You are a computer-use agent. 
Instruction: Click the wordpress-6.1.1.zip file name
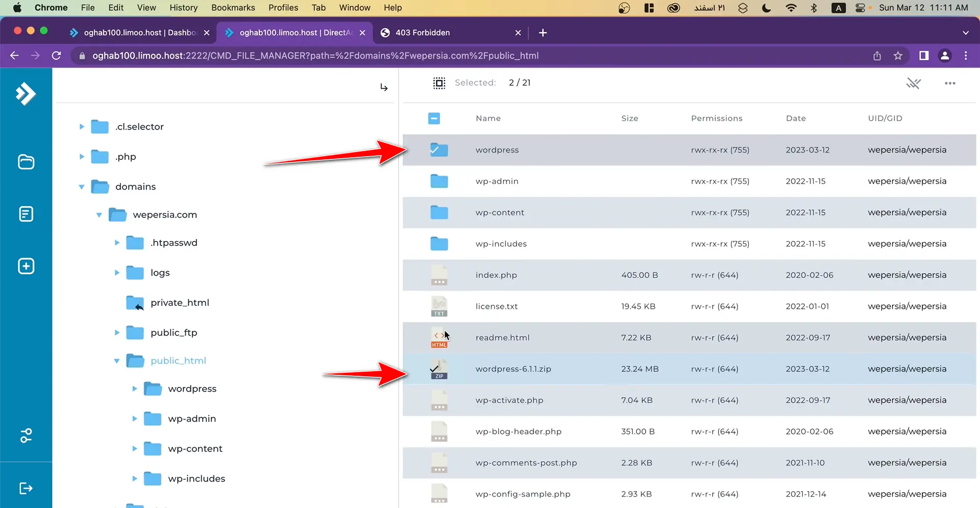tap(513, 369)
